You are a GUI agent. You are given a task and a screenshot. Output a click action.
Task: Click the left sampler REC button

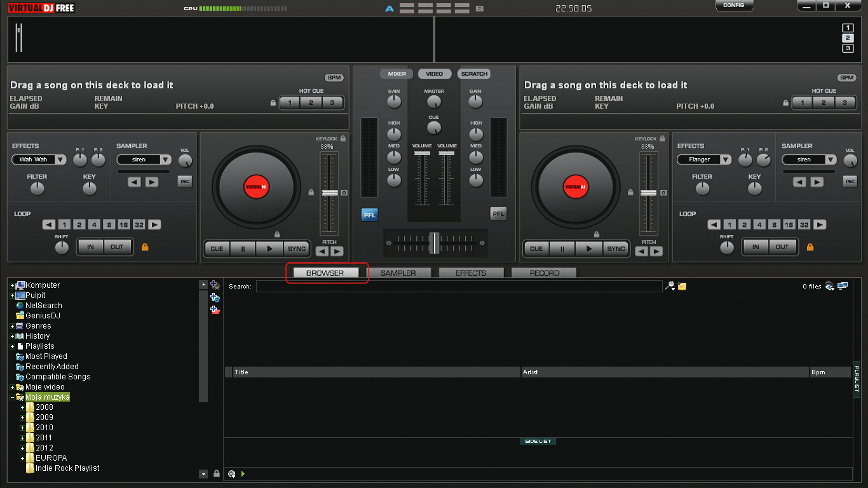point(185,182)
